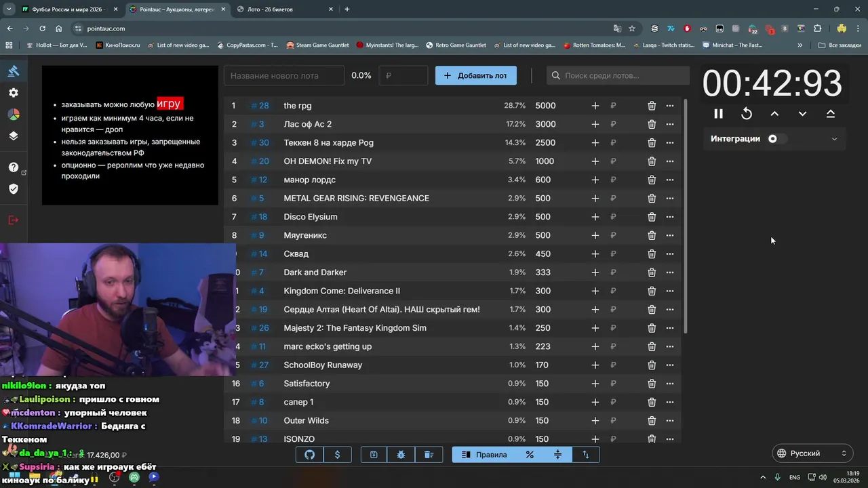
Task: Click the clear-all trash list icon in bottom toolbar
Action: click(x=429, y=455)
